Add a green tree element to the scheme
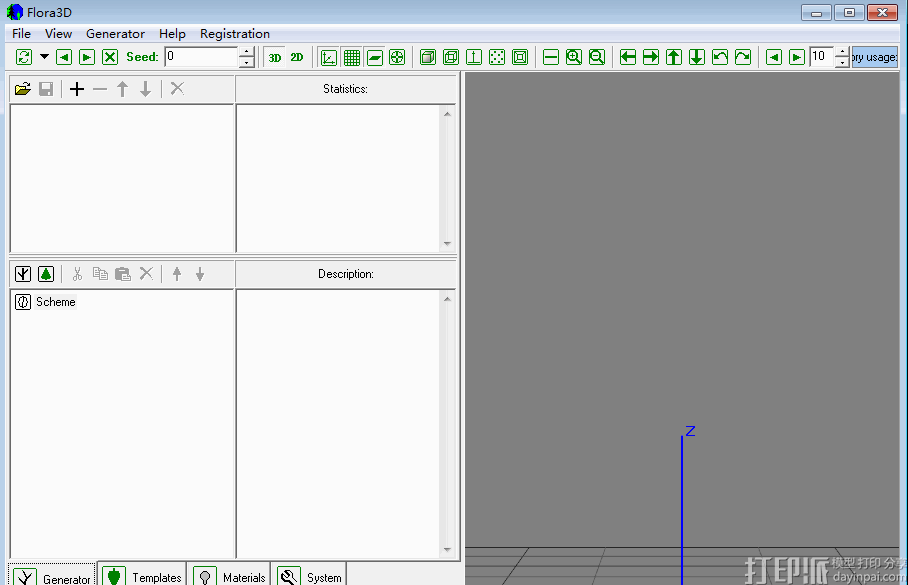The width and height of the screenshot is (908, 585). point(46,274)
